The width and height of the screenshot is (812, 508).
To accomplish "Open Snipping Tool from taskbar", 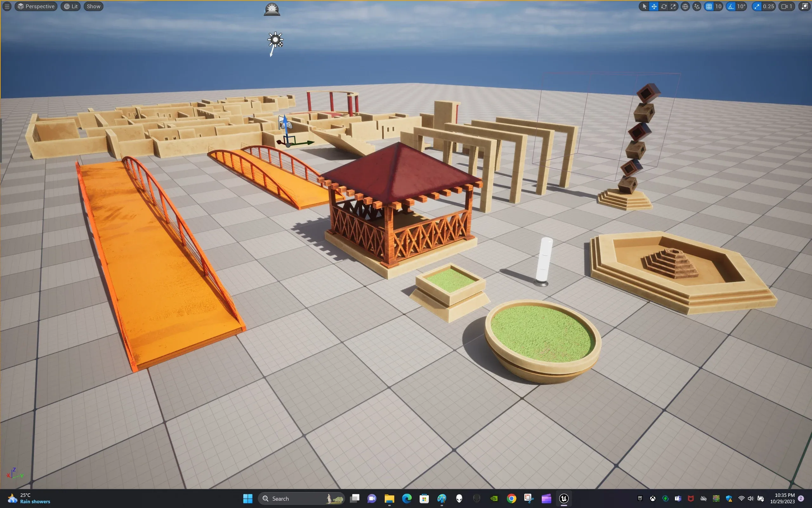I will coord(529,498).
